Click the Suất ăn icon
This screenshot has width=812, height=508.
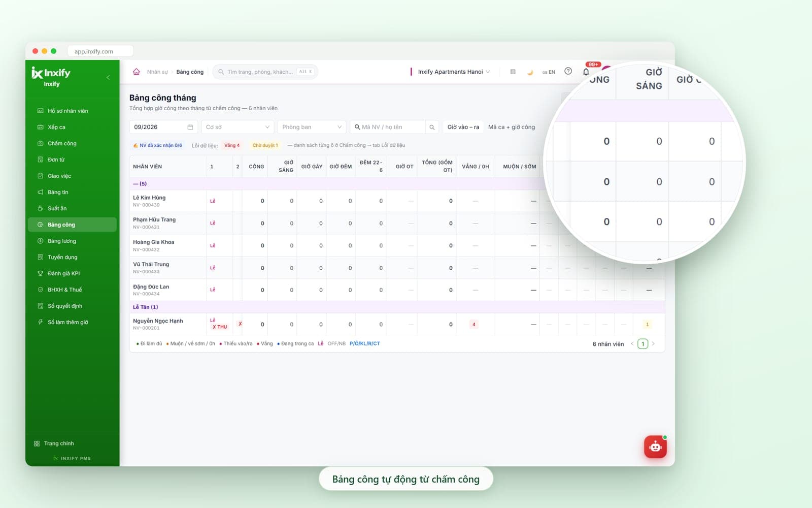[x=40, y=208]
